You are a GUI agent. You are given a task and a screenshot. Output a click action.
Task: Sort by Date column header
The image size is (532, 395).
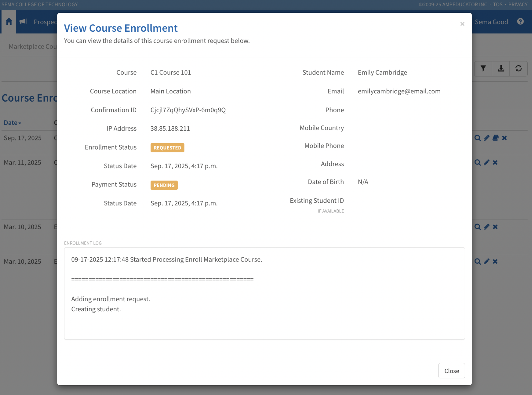point(12,123)
